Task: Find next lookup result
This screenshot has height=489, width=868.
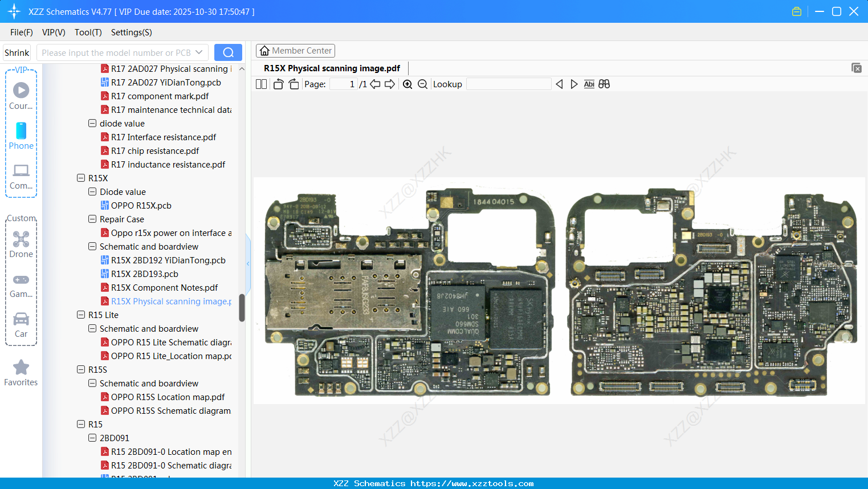Action: click(x=574, y=84)
